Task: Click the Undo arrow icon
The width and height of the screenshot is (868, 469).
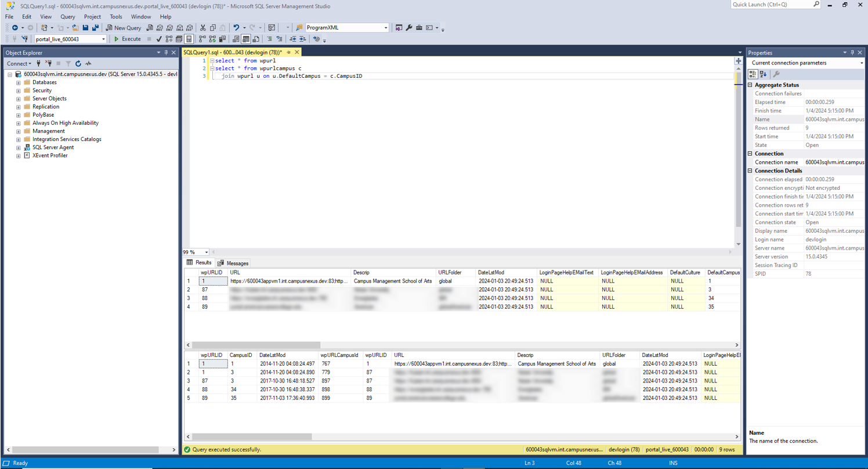Action: click(236, 27)
